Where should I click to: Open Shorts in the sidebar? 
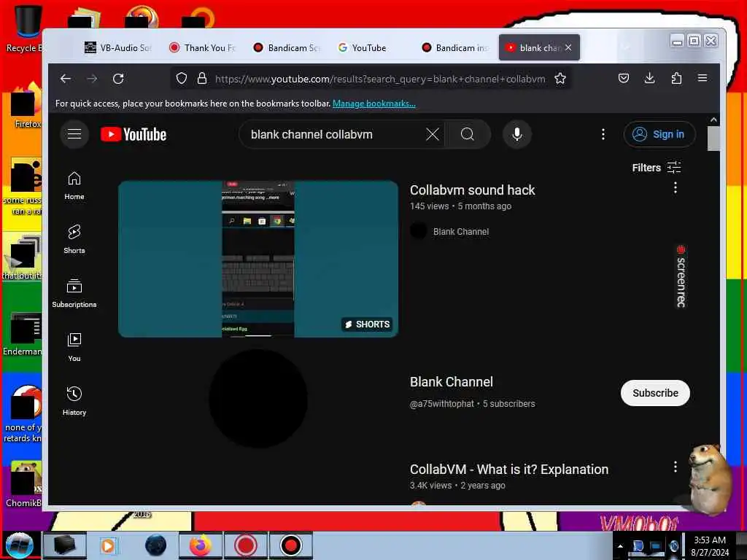[x=74, y=239]
